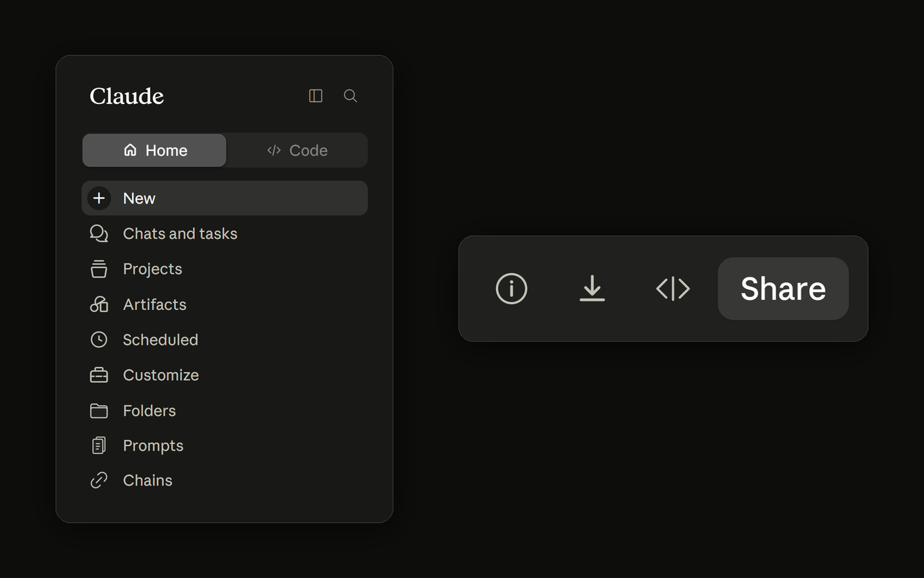Image resolution: width=924 pixels, height=578 pixels.
Task: Open Customize section
Action: coord(225,375)
